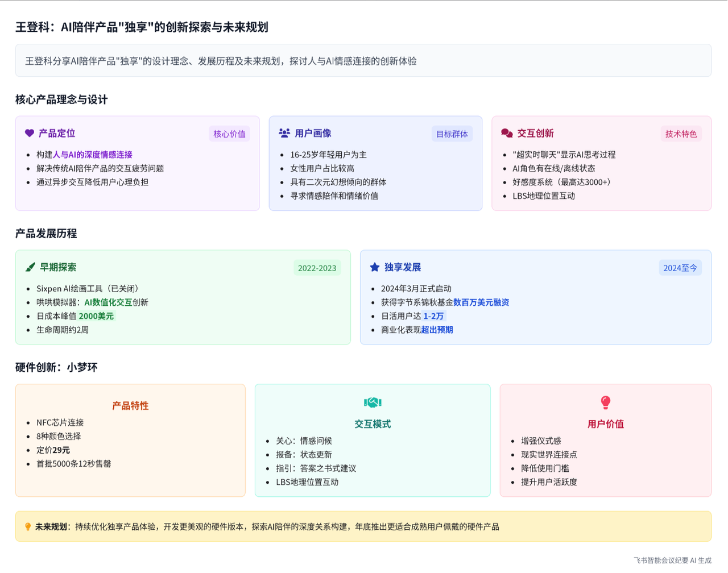Click the 技术特色 tag badge
The image size is (728, 573).
(x=681, y=134)
